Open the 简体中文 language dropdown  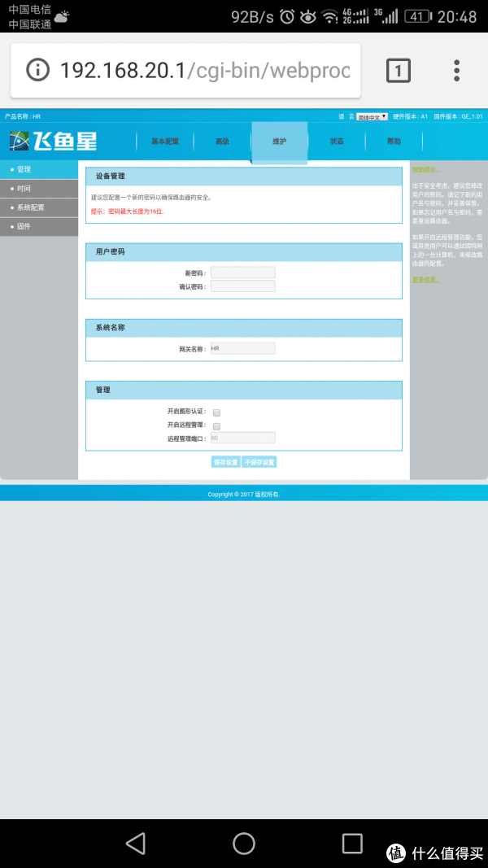pyautogui.click(x=372, y=116)
